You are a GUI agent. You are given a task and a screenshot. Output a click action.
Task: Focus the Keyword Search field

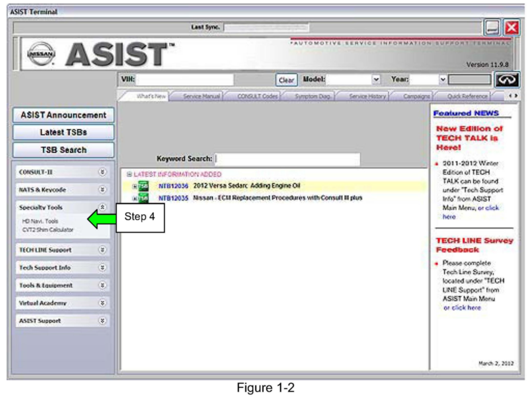tap(288, 159)
